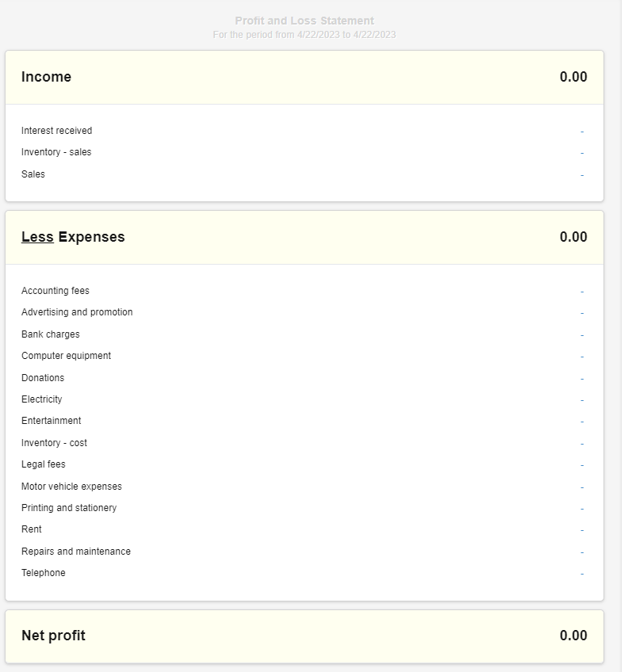632x672 pixels.
Task: Open the Repairs and maintenance amount link
Action: (582, 552)
